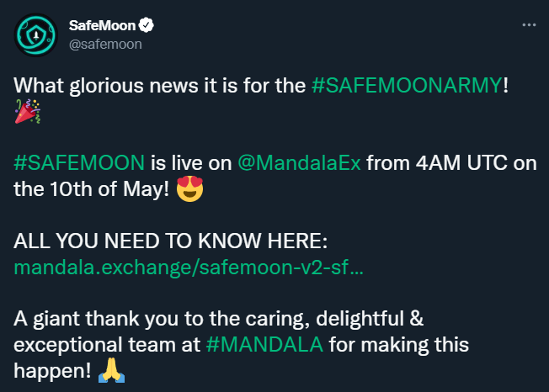Click the heart-eyes emoji after May
The height and width of the screenshot is (392, 549).
coord(189,188)
